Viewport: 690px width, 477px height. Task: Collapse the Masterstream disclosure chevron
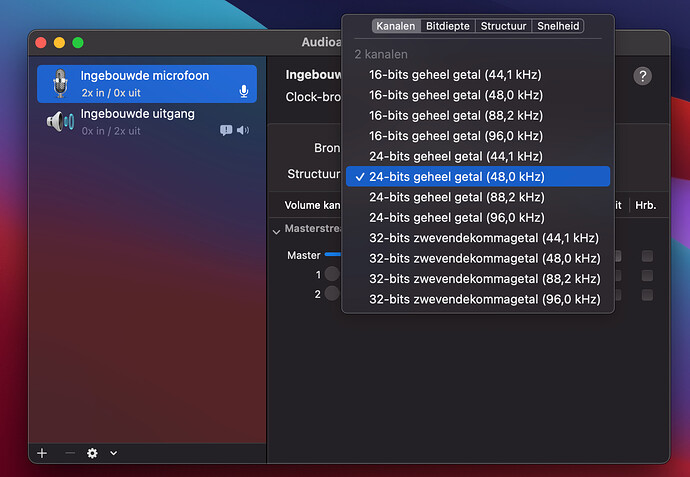coord(276,231)
